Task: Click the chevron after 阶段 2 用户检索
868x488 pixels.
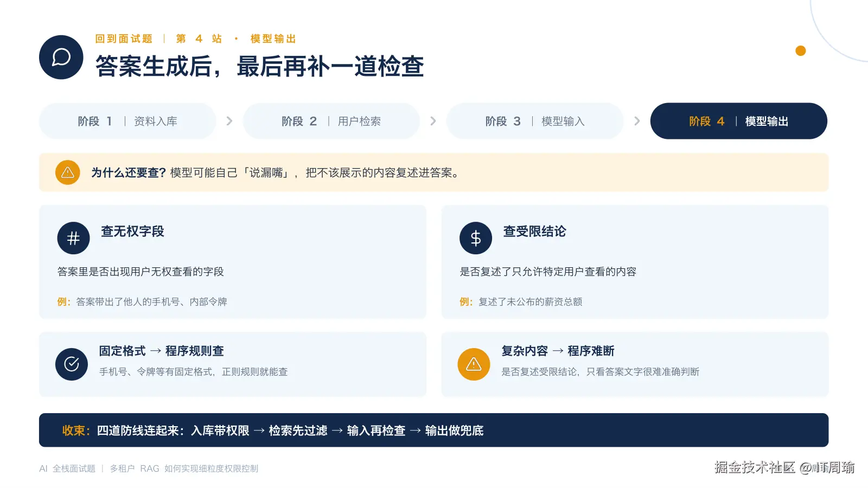Action: click(433, 121)
